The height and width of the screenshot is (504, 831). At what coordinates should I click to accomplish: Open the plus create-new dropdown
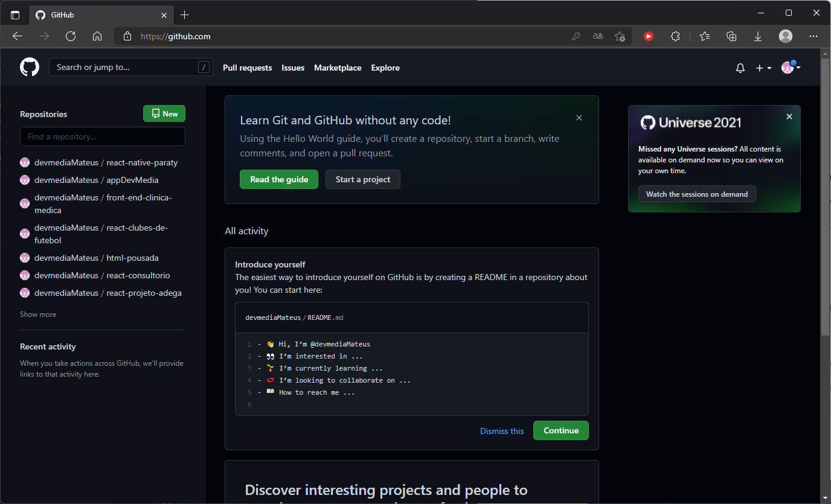[763, 68]
